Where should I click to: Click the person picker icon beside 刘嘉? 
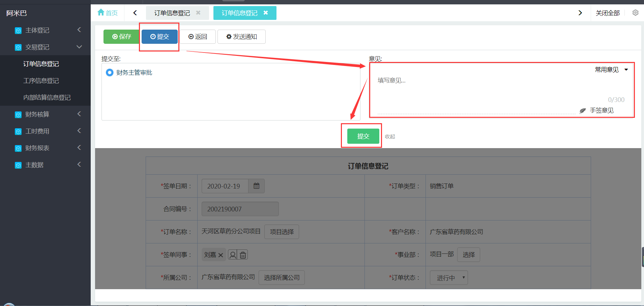(233, 255)
